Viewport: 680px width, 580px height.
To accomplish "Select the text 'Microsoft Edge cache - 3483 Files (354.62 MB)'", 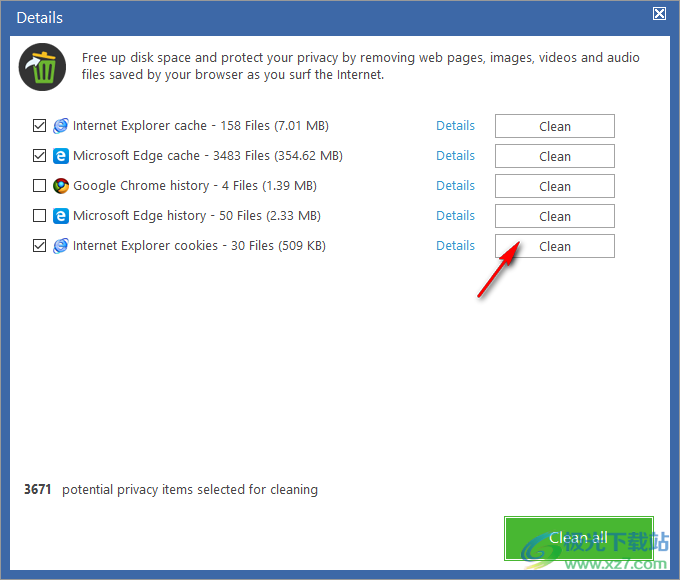I will [208, 156].
